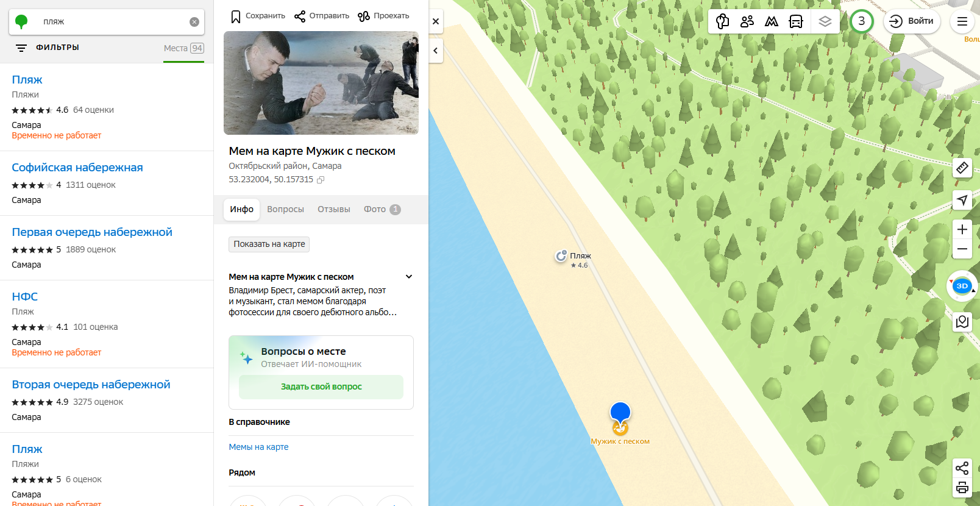Open the hamburger main menu
Viewport: 980px width, 506px height.
pyautogui.click(x=962, y=21)
